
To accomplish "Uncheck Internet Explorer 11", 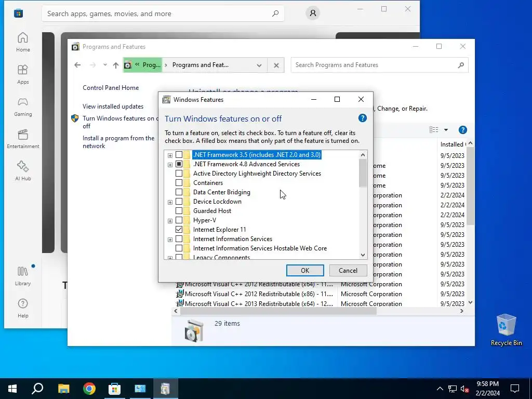I will (179, 230).
